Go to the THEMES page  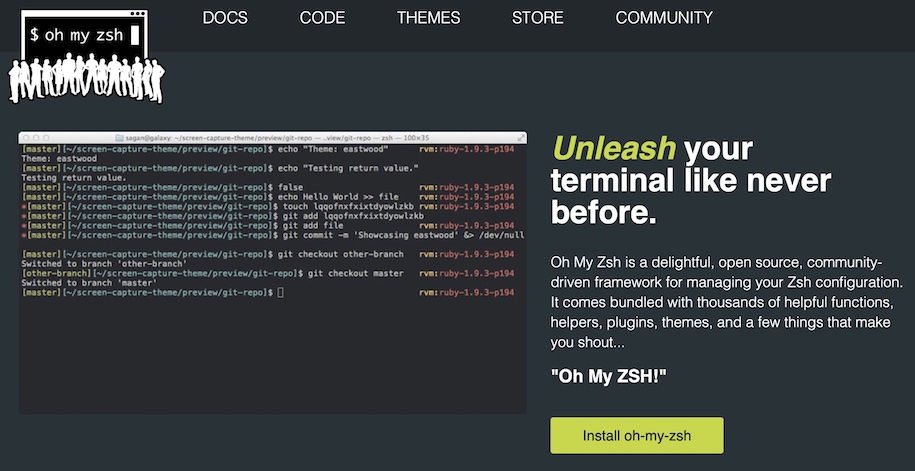click(428, 18)
